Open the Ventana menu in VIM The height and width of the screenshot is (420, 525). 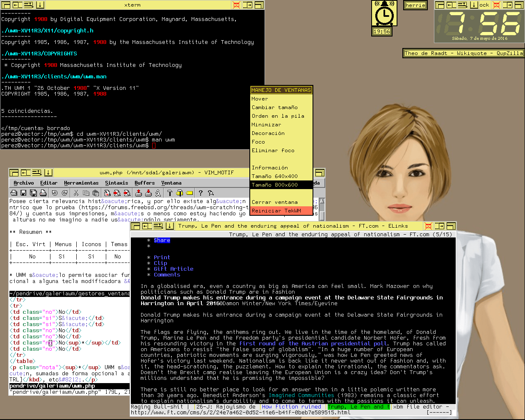[x=171, y=183]
